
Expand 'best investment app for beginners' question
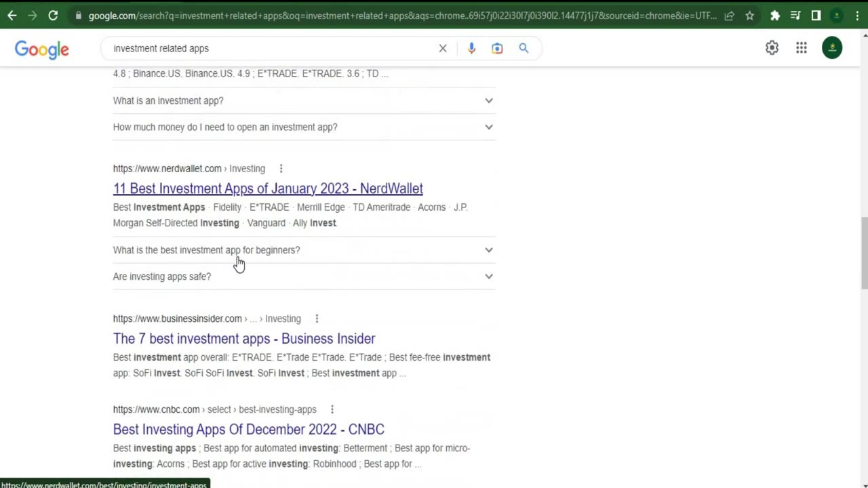pos(304,250)
